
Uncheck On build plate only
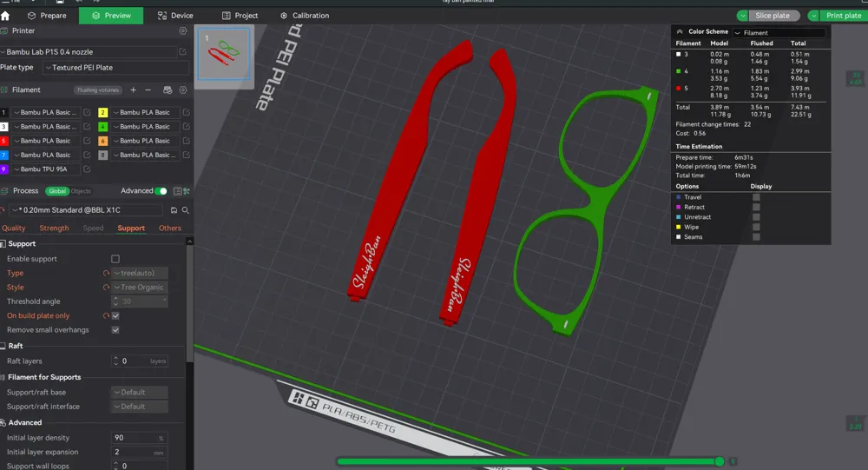(115, 316)
